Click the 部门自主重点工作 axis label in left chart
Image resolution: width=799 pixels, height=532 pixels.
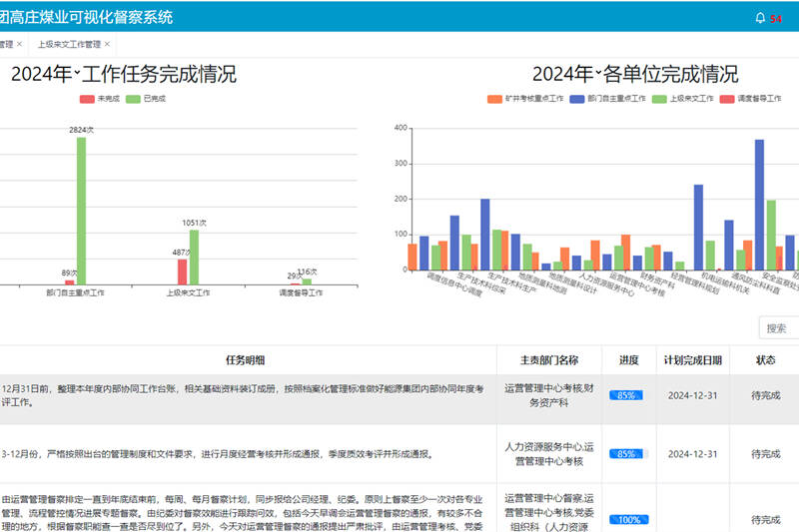[x=76, y=292]
